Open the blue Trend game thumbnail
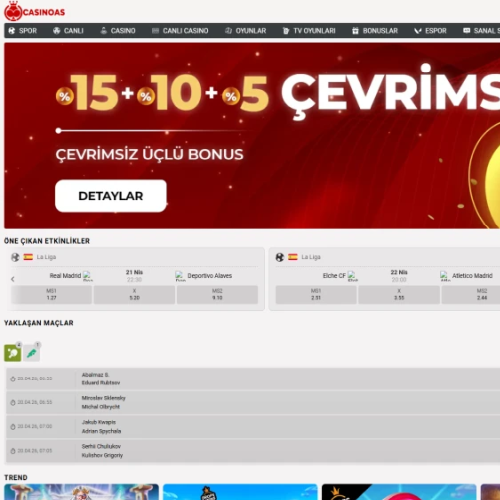 coord(240,492)
